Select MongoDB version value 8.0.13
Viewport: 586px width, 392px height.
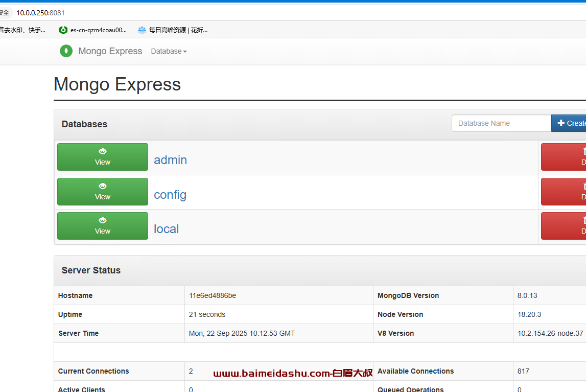click(x=527, y=295)
